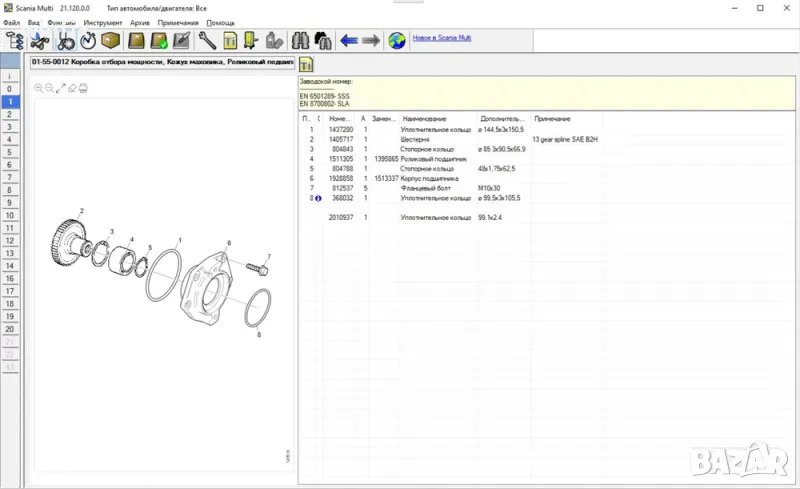Print the exploded diagram illustration

(x=83, y=88)
